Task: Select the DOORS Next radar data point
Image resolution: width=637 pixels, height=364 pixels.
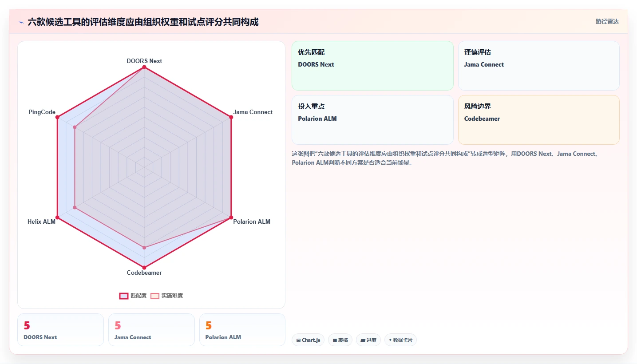Action: 144,67
